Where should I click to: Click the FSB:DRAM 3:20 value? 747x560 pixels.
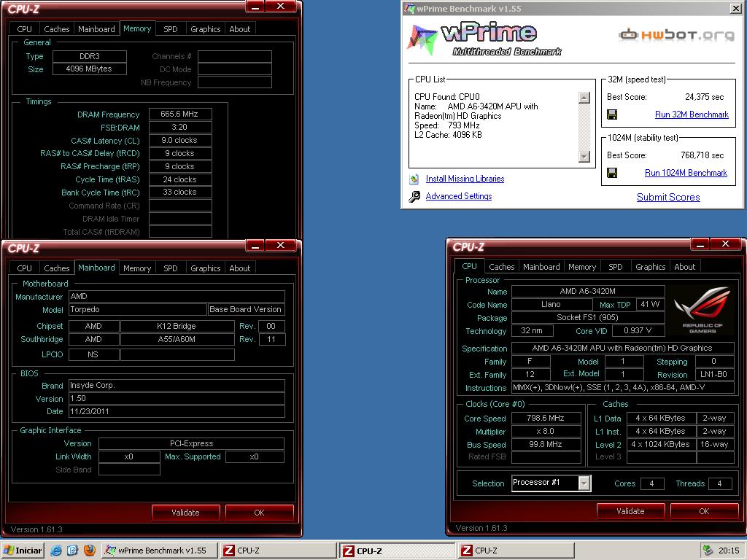180,127
